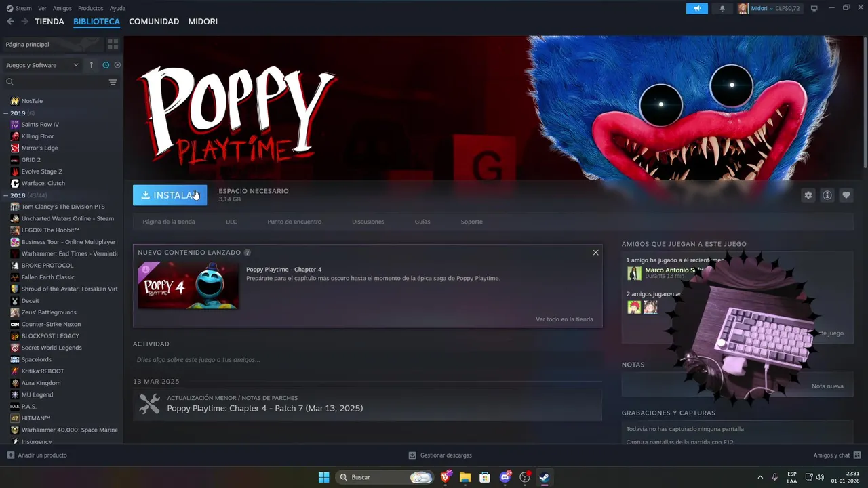Collapse the 2018 library category

point(6,195)
